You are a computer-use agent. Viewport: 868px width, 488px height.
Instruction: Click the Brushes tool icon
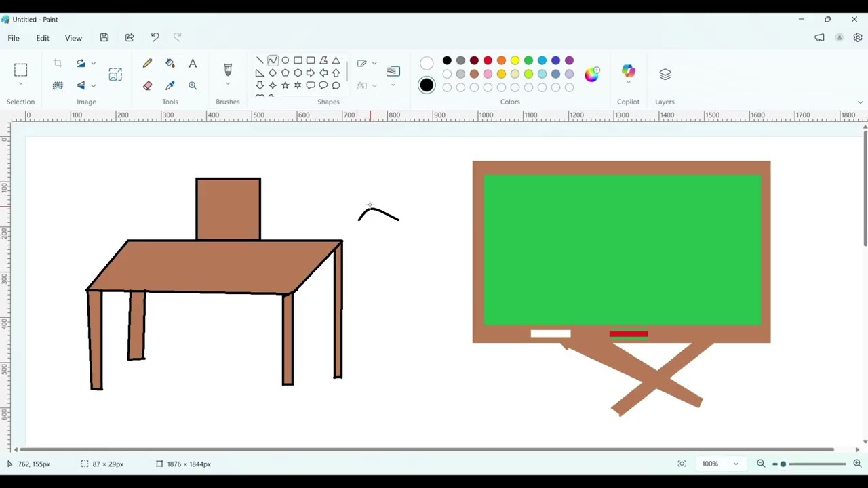pos(228,69)
